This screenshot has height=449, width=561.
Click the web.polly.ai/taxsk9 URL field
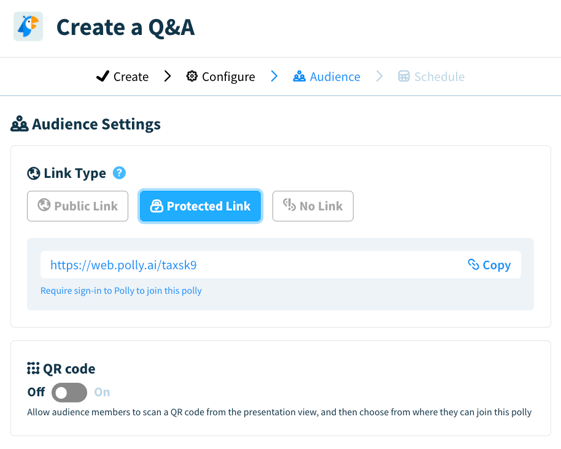click(280, 265)
